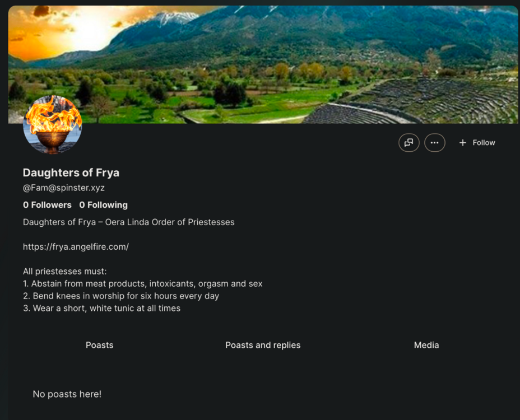The width and height of the screenshot is (520, 420).
Task: Click the Oera Linda Order bio line
Action: click(129, 222)
